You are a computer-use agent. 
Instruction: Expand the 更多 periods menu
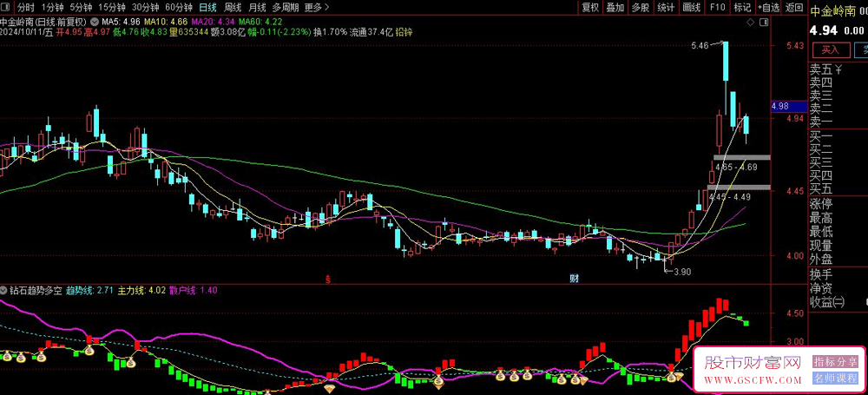[316, 7]
